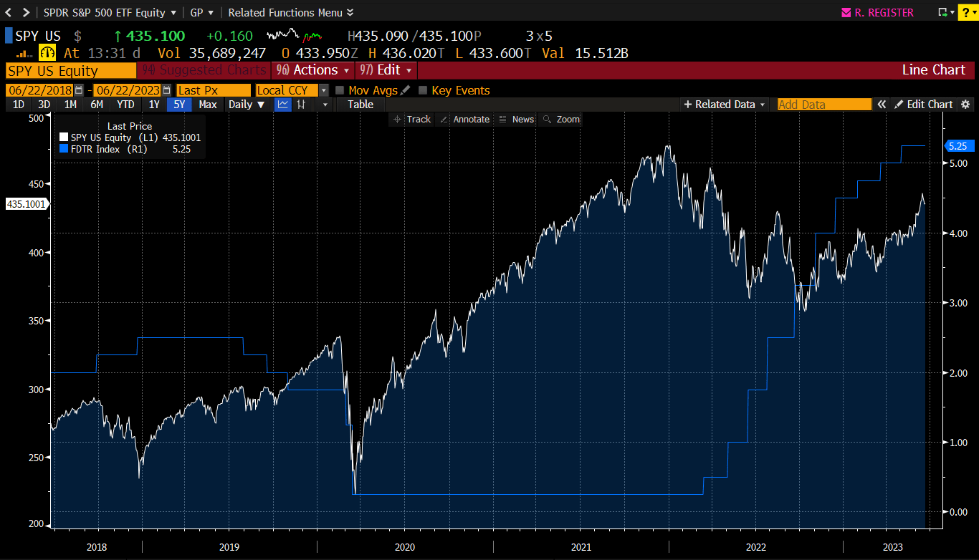Switch to the 1Y time range tab
The height and width of the screenshot is (560, 979).
(x=155, y=104)
